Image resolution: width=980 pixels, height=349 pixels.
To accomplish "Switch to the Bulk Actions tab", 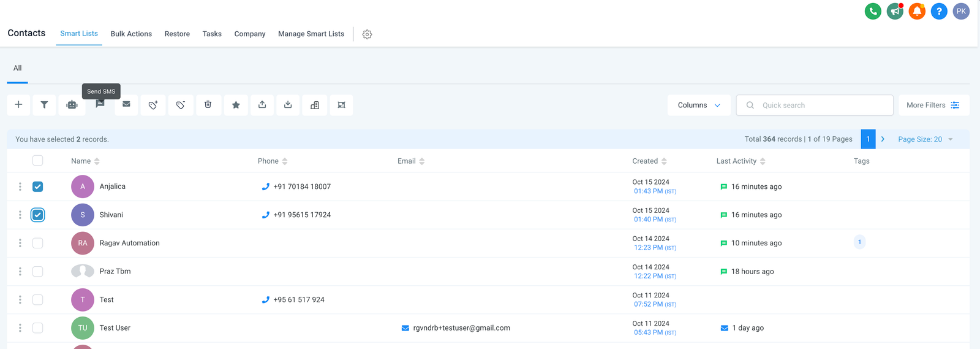I will 131,34.
